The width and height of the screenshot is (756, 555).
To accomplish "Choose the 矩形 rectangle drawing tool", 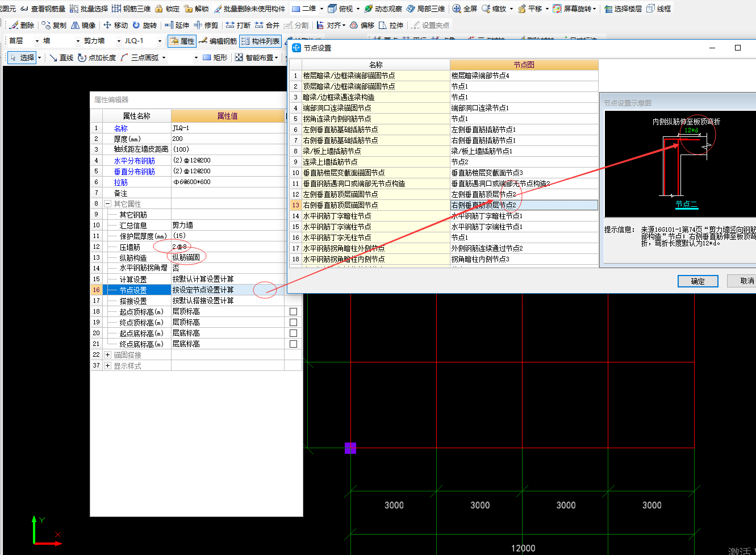I will point(215,57).
